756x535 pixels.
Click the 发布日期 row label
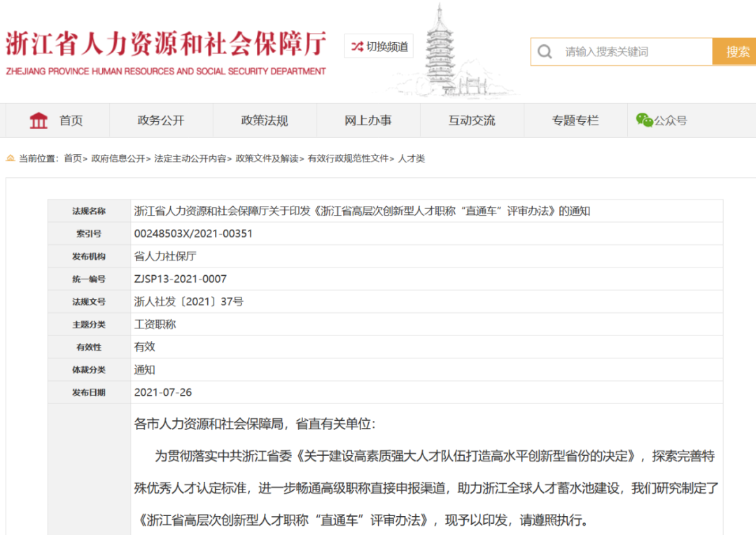89,392
